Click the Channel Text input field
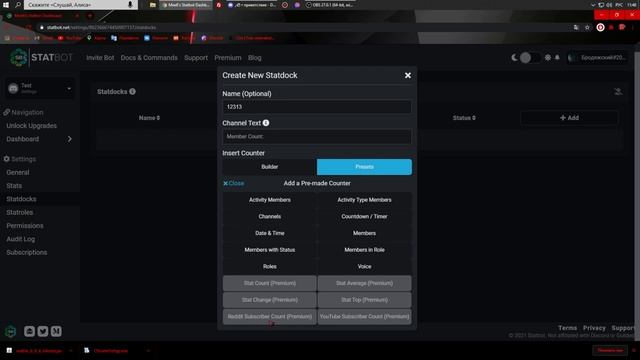Viewport: 640px width, 360px height. tap(317, 136)
